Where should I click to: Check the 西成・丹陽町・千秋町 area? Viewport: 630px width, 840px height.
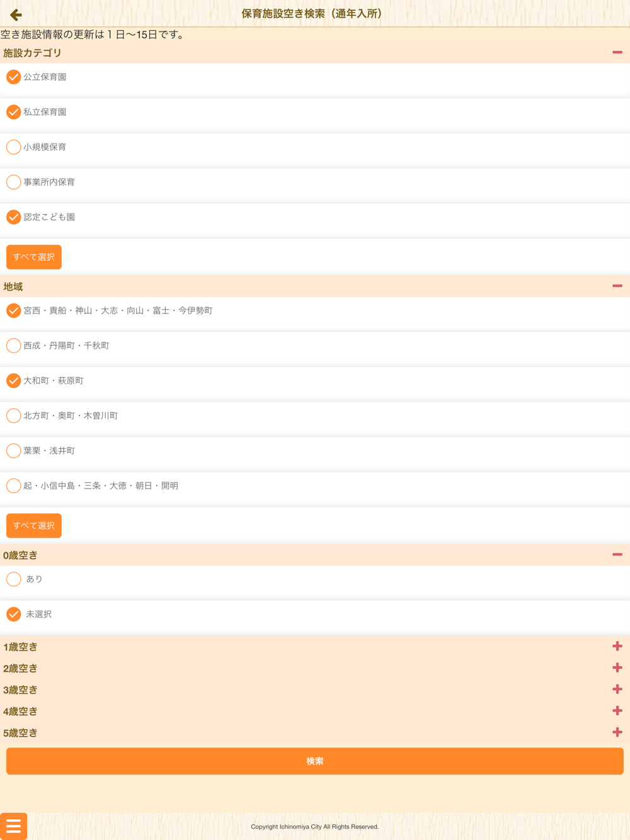(13, 346)
